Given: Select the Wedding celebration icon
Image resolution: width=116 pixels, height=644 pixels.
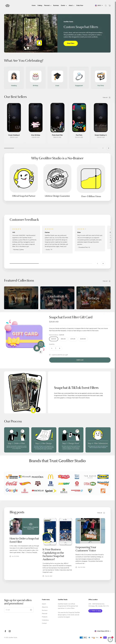Looking at the screenshot, I should 14,76.
